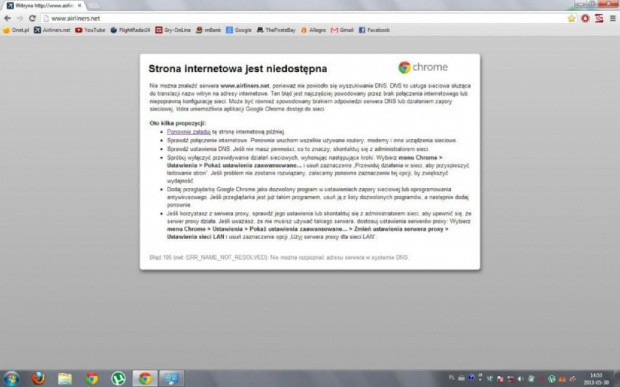Click the green uTorrent tray icon

tap(552, 379)
